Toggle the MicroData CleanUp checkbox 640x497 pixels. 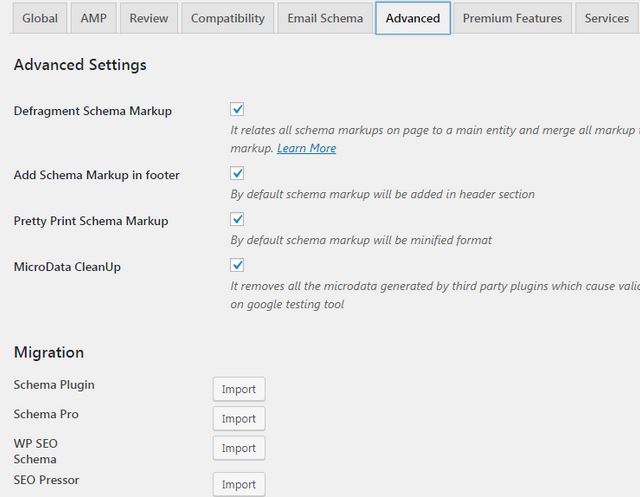[237, 265]
